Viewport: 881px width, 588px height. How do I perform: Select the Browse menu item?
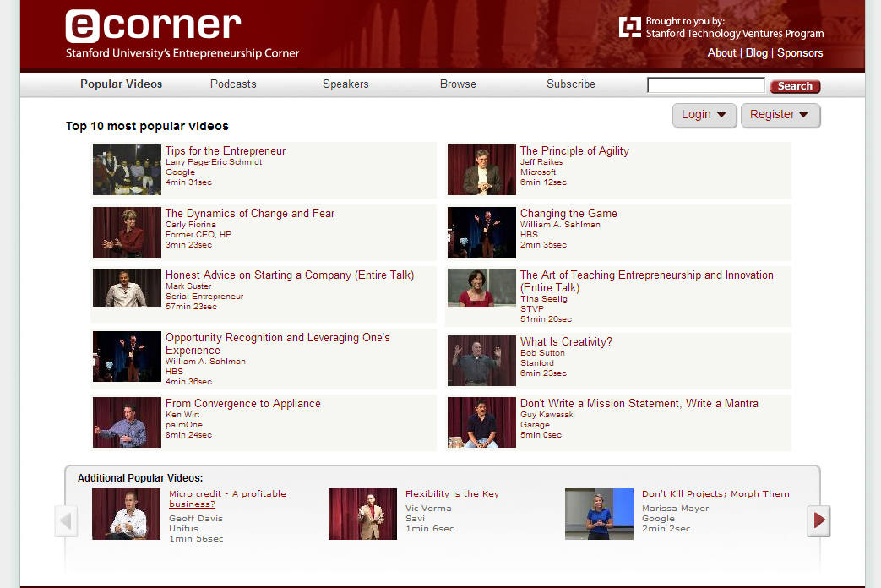[458, 84]
